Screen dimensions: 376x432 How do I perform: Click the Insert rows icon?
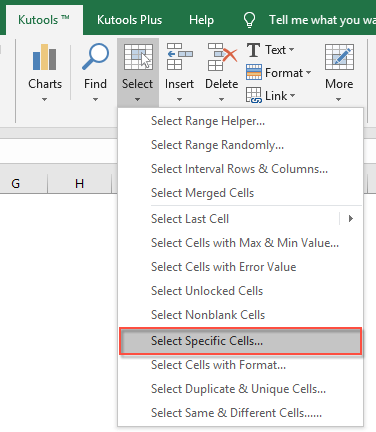click(x=179, y=57)
